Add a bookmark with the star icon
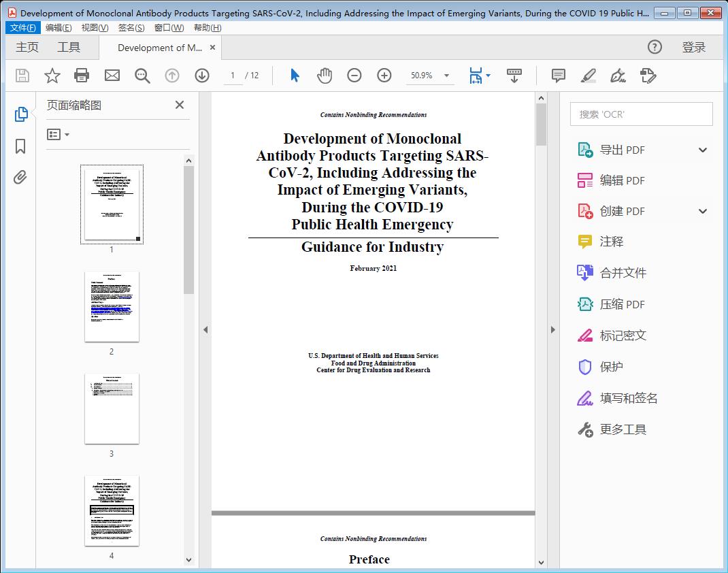 coord(52,76)
